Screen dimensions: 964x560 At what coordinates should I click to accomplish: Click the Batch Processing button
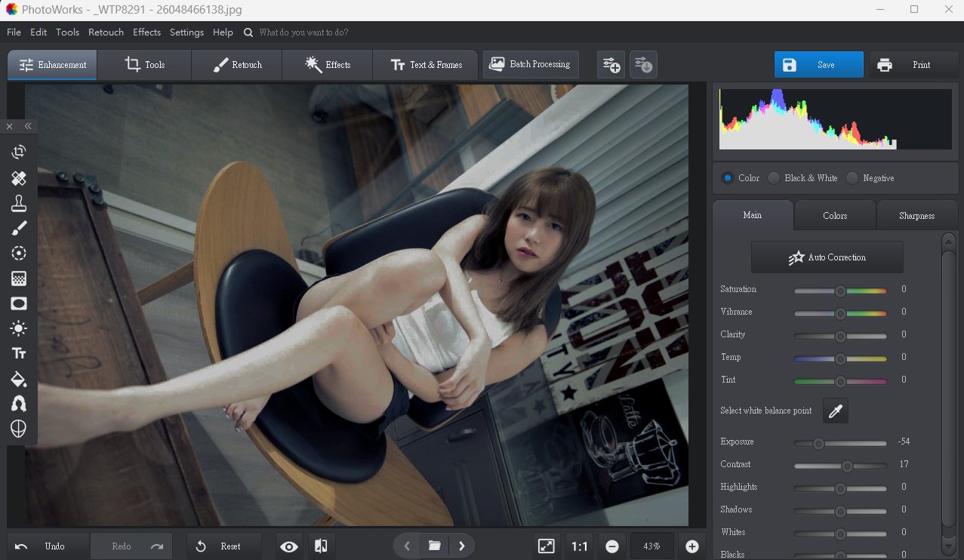[x=531, y=65]
